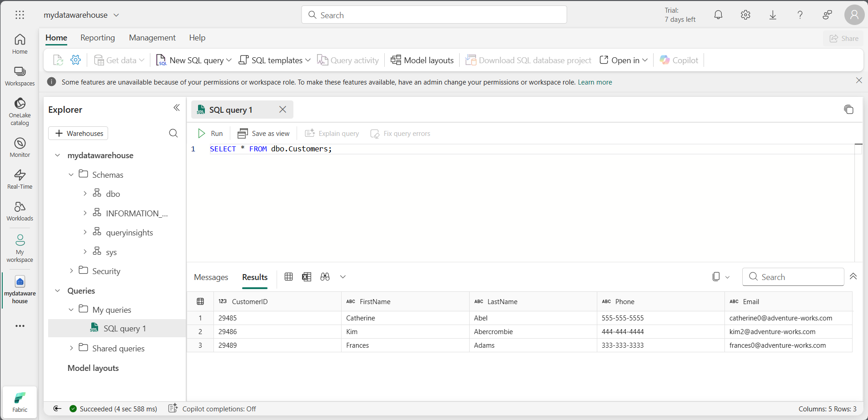Viewport: 868px width, 420px height.
Task: Open My workspace in left navigation
Action: click(x=20, y=248)
